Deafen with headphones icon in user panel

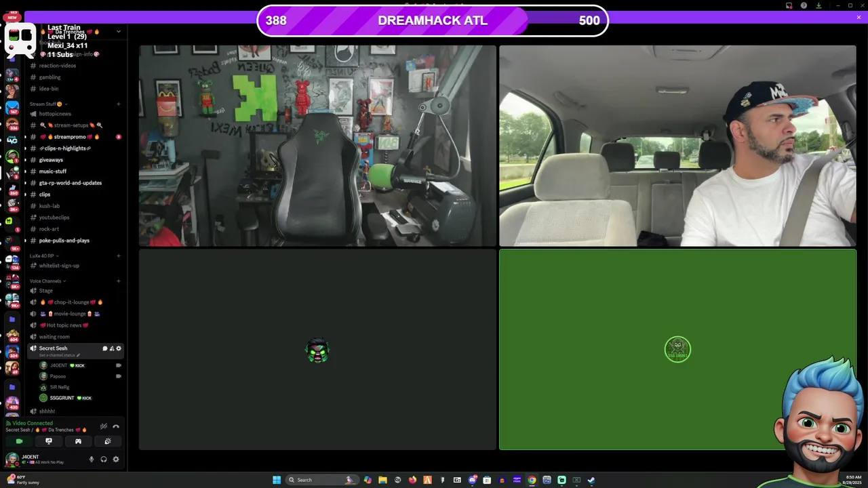point(104,460)
